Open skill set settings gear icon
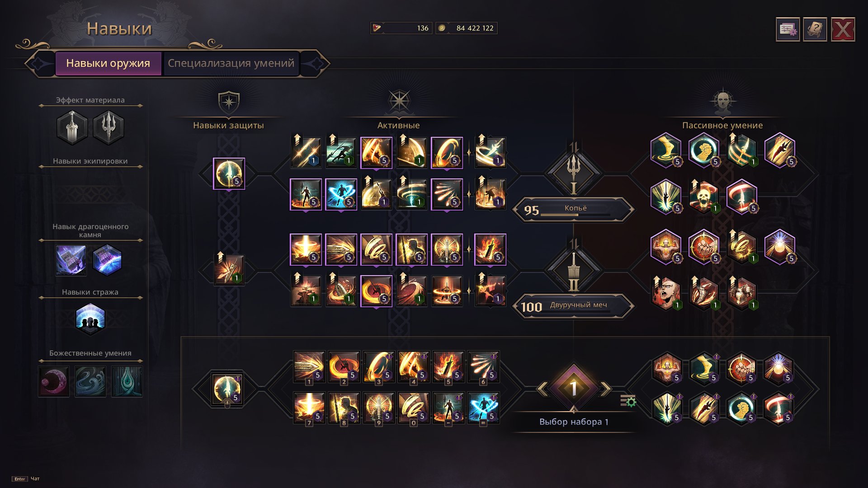This screenshot has height=488, width=868. pos(628,400)
